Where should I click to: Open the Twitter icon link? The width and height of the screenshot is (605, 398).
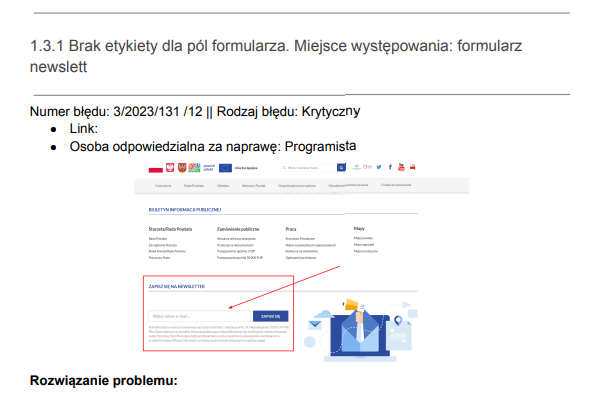coord(379,167)
